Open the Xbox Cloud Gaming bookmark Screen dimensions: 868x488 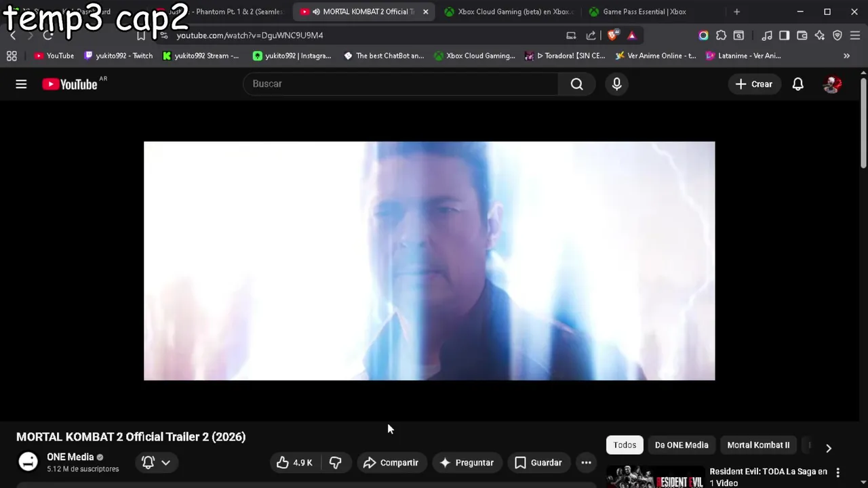[x=475, y=56]
